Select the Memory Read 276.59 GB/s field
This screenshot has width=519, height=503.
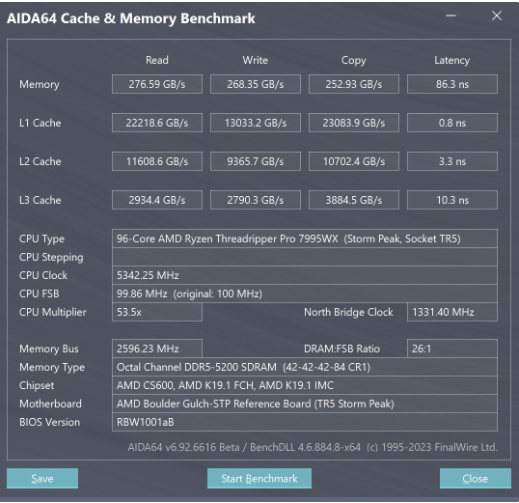pyautogui.click(x=157, y=84)
